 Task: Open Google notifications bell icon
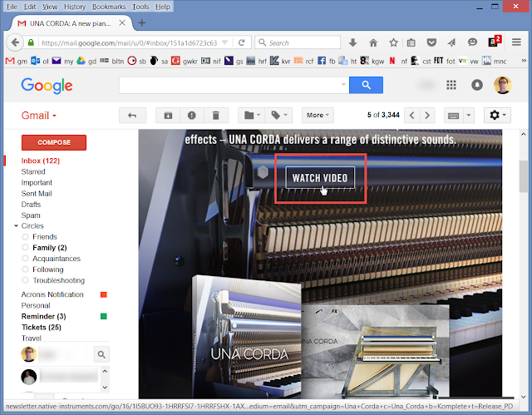click(476, 85)
